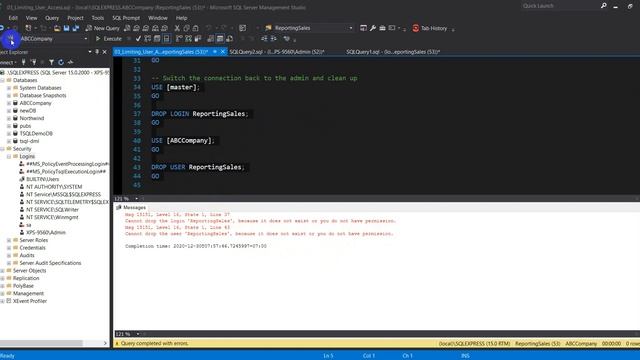Screen dimensions: 640x360
Task: Open the Tools menu
Action: (x=98, y=18)
